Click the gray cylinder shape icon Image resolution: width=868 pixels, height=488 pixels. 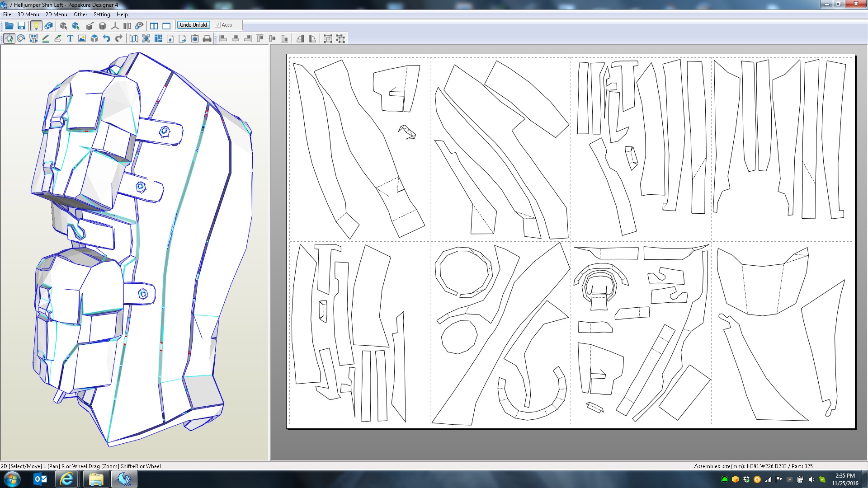103,26
